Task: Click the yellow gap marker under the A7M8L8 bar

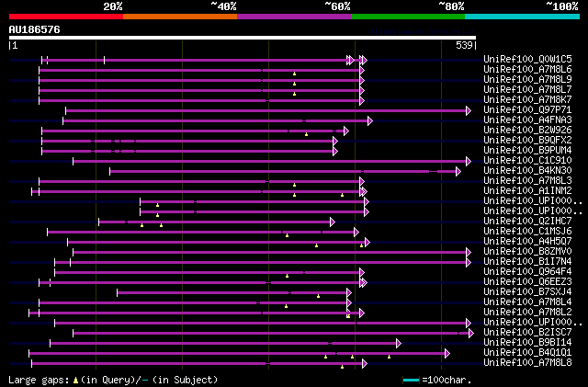Action: pyautogui.click(x=342, y=367)
